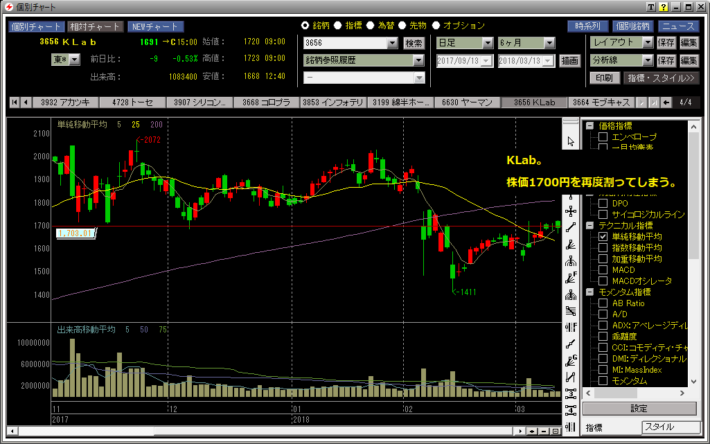The image size is (710, 444).
Task: Open the 日足 timeframe dropdown
Action: point(487,44)
